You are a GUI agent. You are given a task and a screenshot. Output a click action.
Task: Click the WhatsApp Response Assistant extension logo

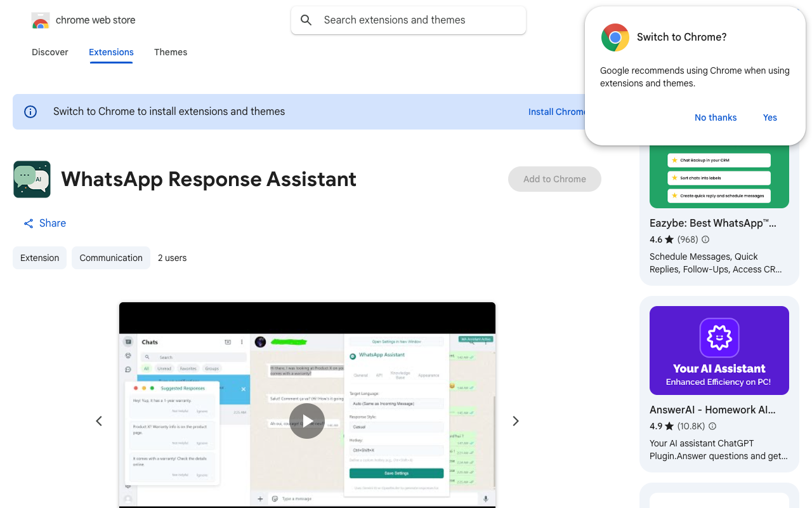pyautogui.click(x=32, y=179)
